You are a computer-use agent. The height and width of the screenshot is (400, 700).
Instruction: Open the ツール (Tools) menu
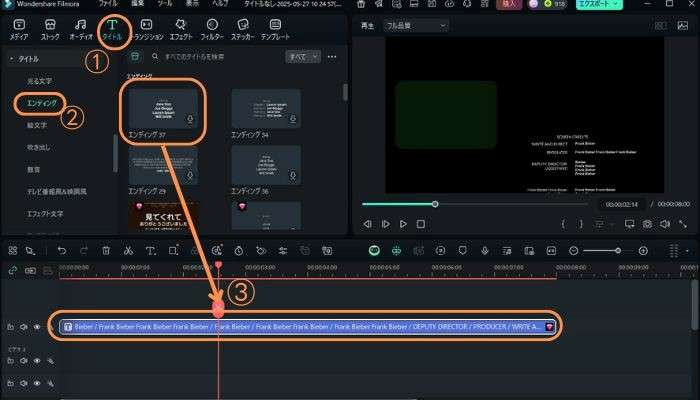tap(165, 4)
